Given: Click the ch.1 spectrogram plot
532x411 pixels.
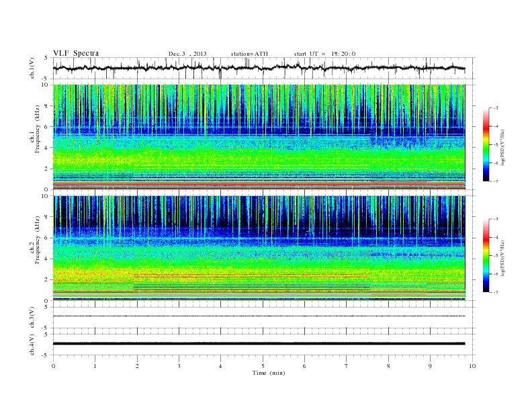Looking at the screenshot, I should point(259,137).
